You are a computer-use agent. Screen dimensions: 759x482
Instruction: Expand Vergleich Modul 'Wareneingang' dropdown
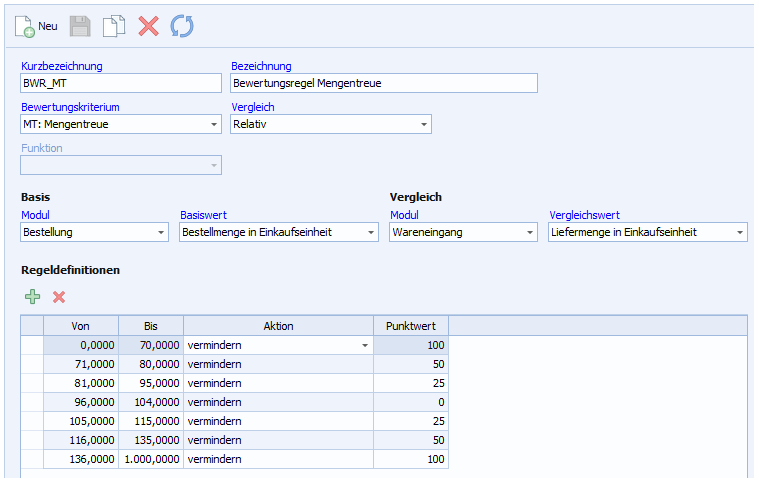(530, 233)
